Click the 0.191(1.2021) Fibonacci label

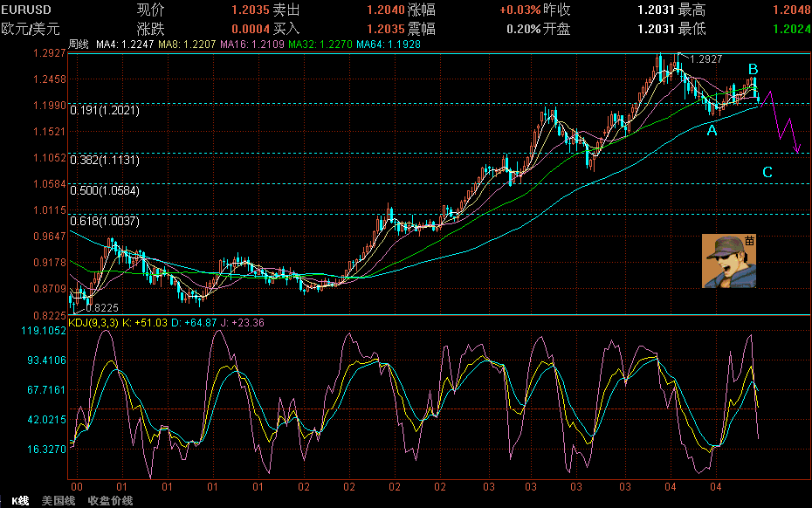coord(105,110)
